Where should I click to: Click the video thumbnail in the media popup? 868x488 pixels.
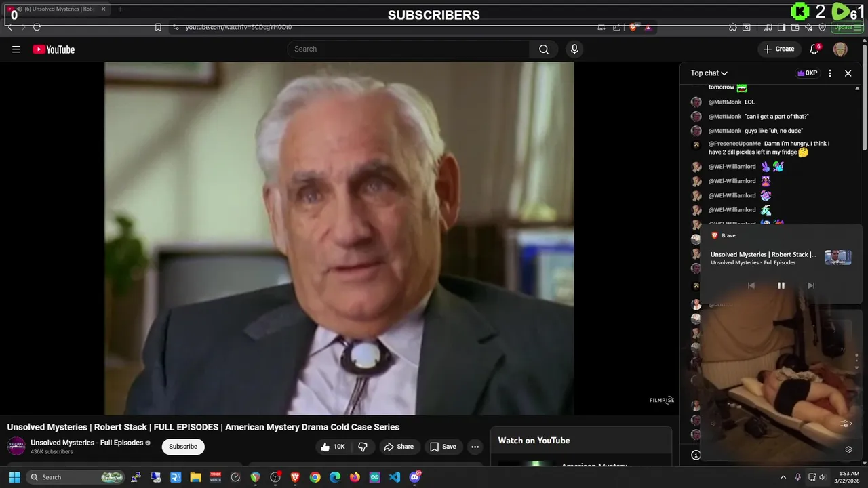click(837, 258)
